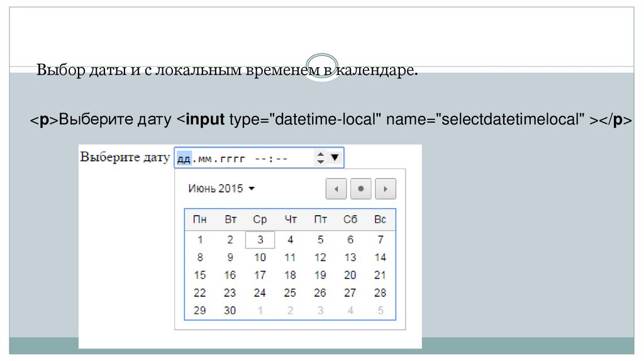The height and width of the screenshot is (361, 644).
Task: Select day 22 in calendar
Action: click(x=200, y=293)
